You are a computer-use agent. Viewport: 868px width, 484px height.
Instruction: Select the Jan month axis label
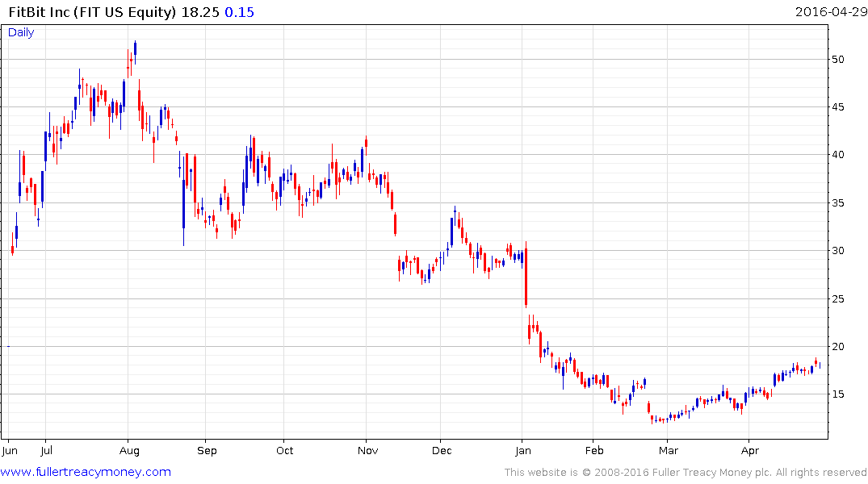coord(522,451)
